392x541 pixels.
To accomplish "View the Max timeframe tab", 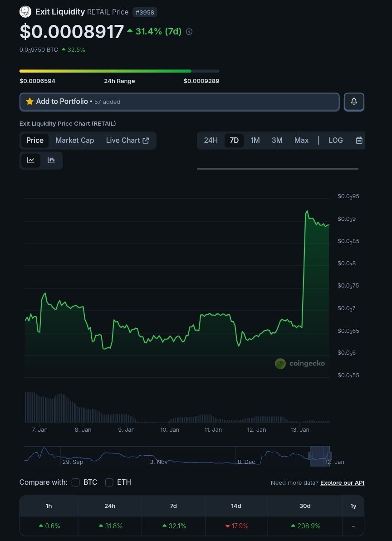I will pos(301,140).
